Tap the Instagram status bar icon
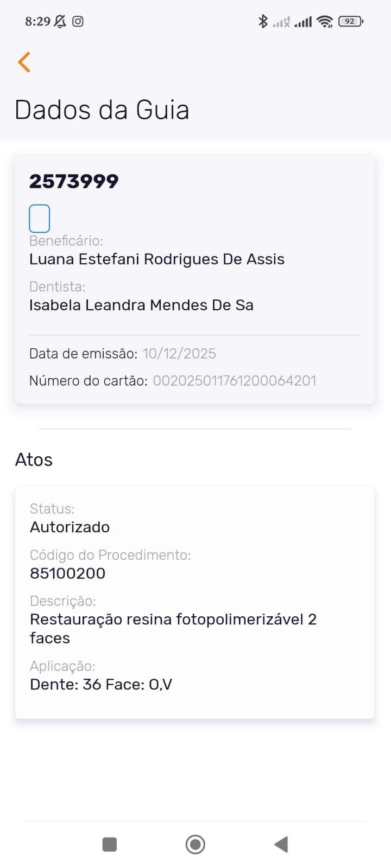This screenshot has height=868, width=391. pyautogui.click(x=78, y=22)
